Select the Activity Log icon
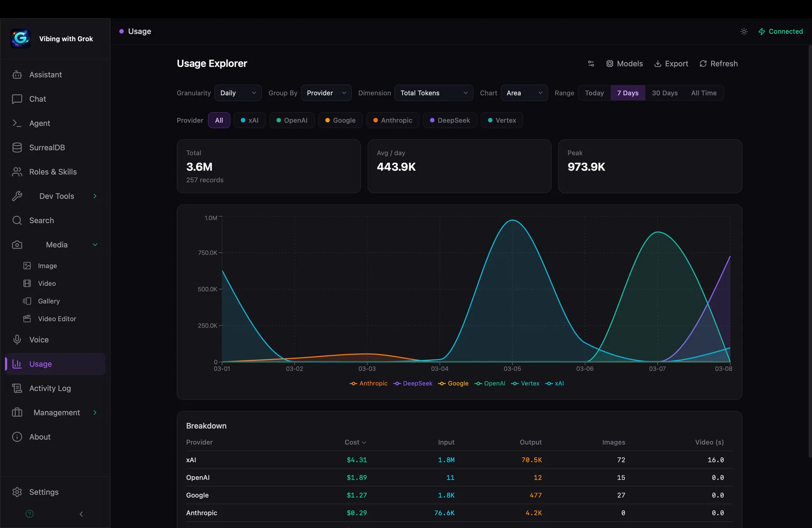The height and width of the screenshot is (528, 812). [x=17, y=388]
